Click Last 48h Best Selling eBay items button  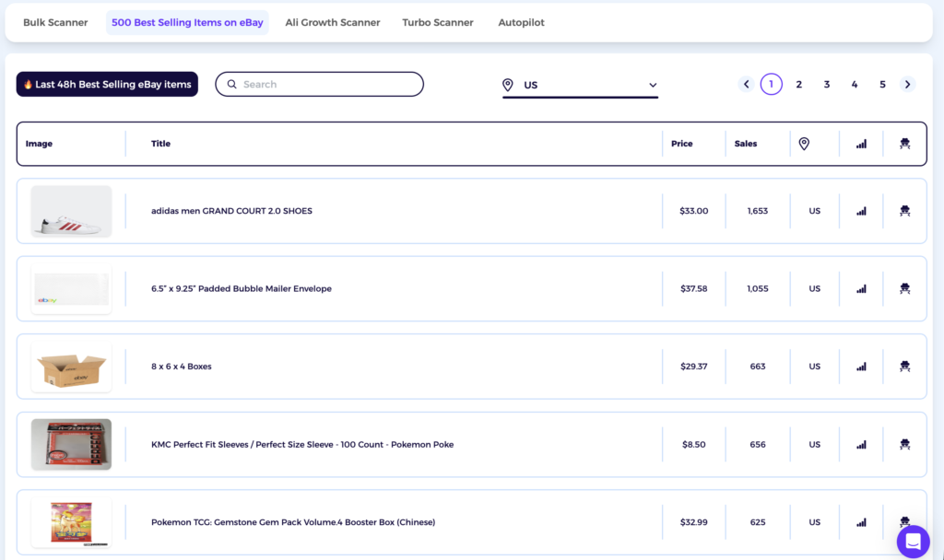(107, 84)
